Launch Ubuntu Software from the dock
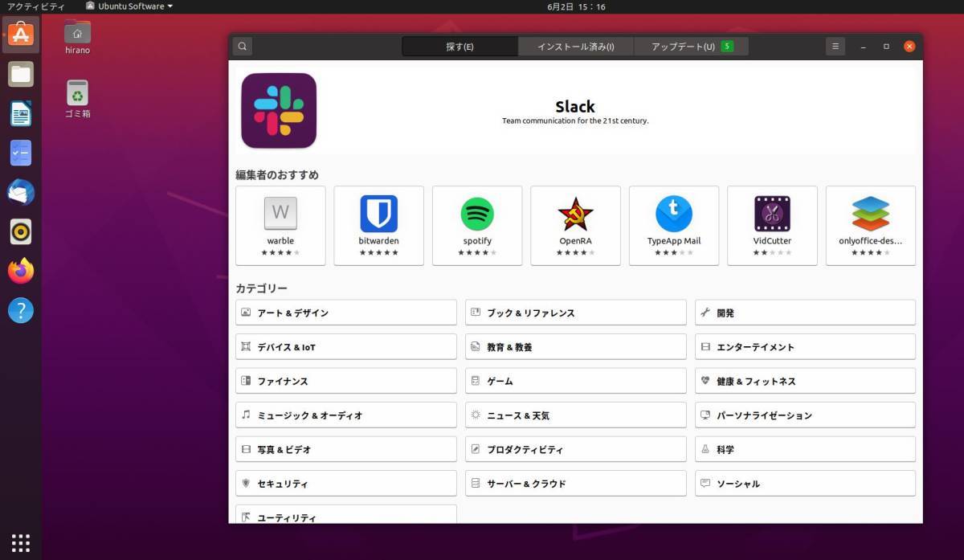Screen dimensions: 964x560 (x=21, y=35)
